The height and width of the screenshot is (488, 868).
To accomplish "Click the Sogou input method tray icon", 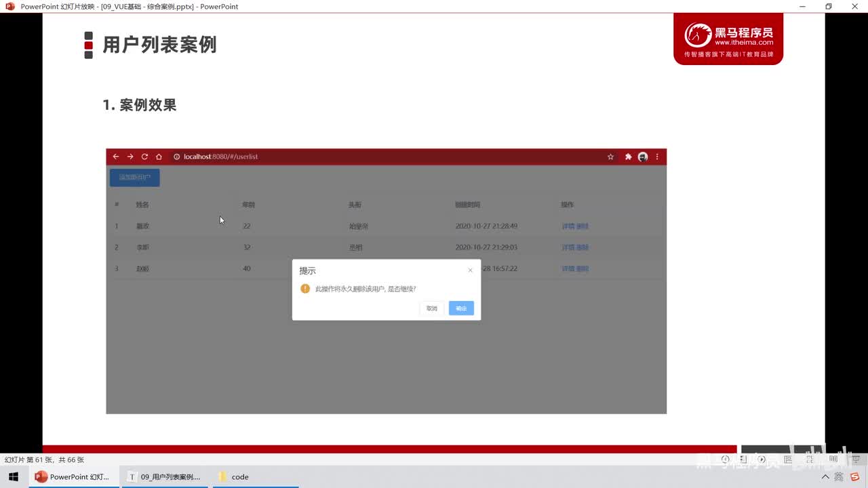I will (x=854, y=477).
